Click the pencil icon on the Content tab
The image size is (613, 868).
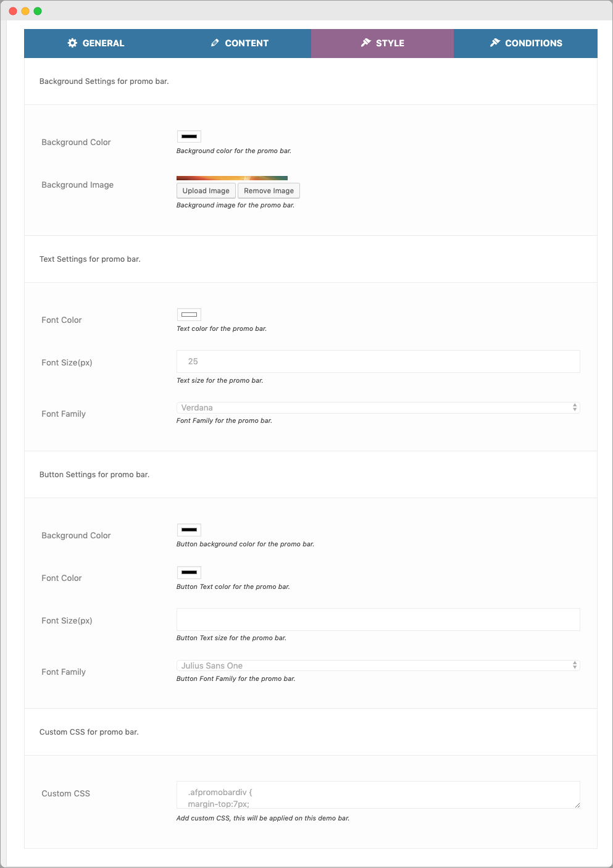(215, 43)
